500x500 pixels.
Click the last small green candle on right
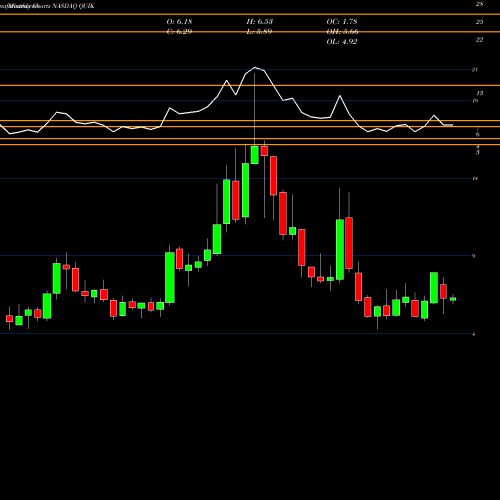point(453,299)
